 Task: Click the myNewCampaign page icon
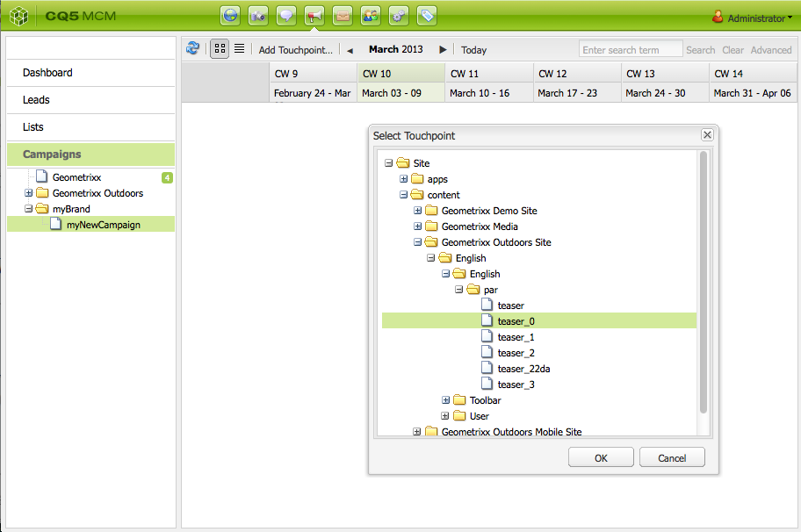pos(56,224)
